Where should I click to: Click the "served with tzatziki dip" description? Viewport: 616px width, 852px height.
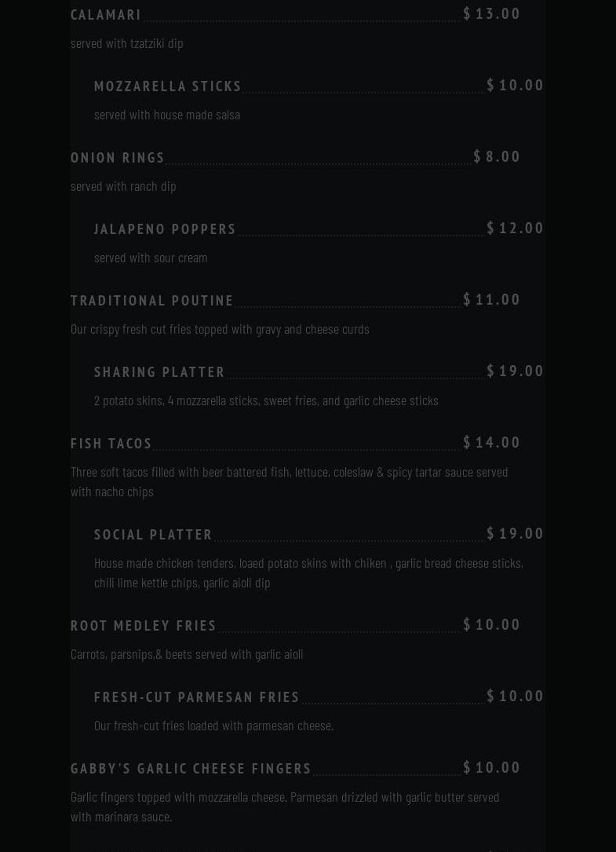point(127,42)
